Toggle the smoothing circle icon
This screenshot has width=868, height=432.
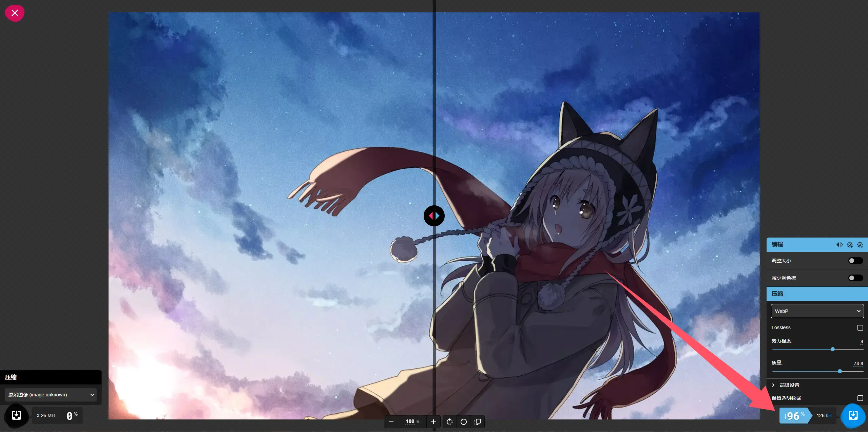point(463,421)
